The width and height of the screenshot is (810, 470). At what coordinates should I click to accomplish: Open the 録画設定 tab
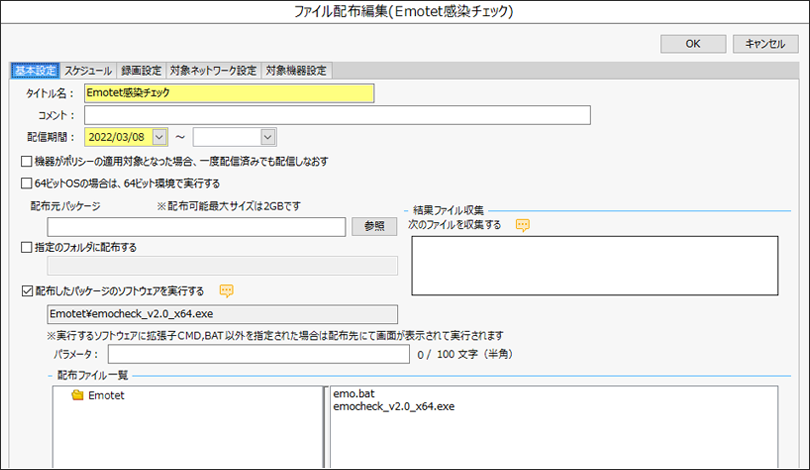coord(141,71)
